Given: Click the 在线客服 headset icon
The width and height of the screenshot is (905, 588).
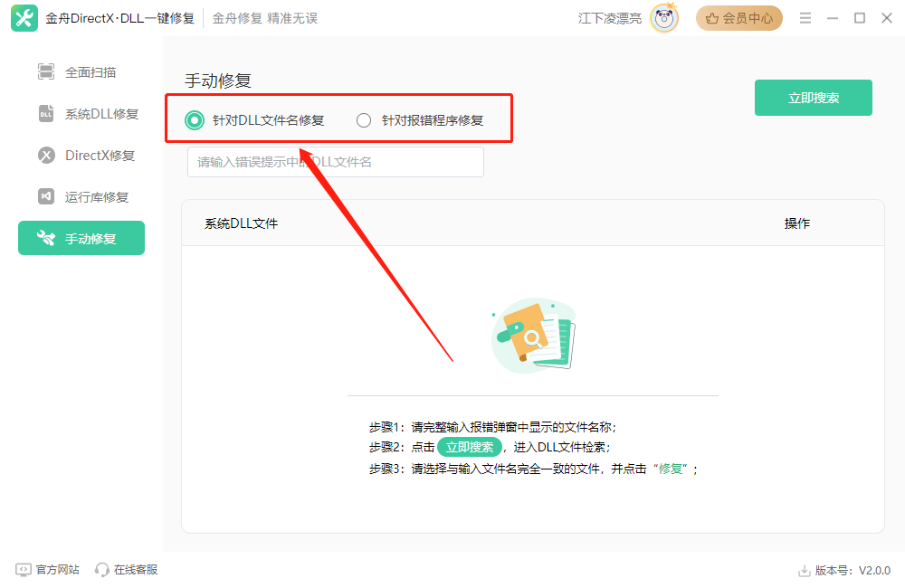Looking at the screenshot, I should 102,570.
